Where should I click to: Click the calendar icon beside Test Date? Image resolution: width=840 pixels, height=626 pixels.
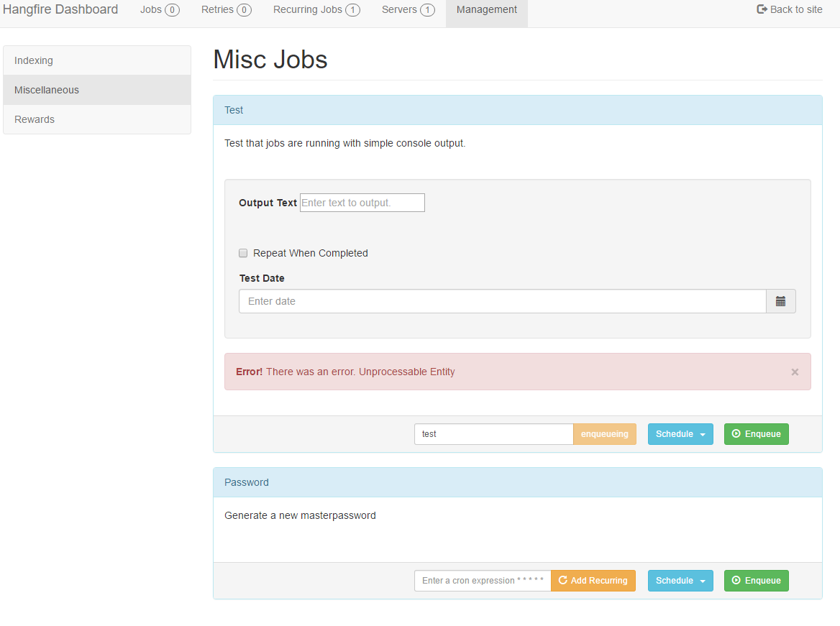click(x=781, y=301)
